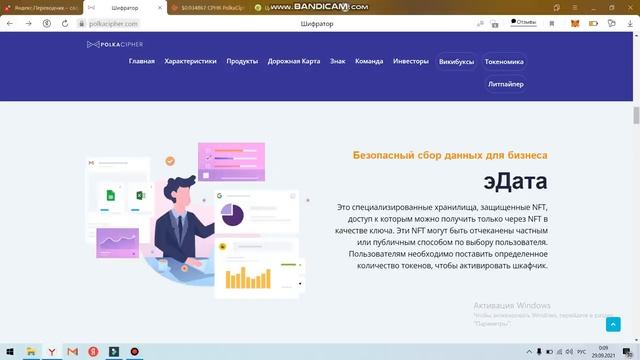Screen dimensions: 640x360
Task: Click the Литпайпер button
Action: pyautogui.click(x=506, y=84)
